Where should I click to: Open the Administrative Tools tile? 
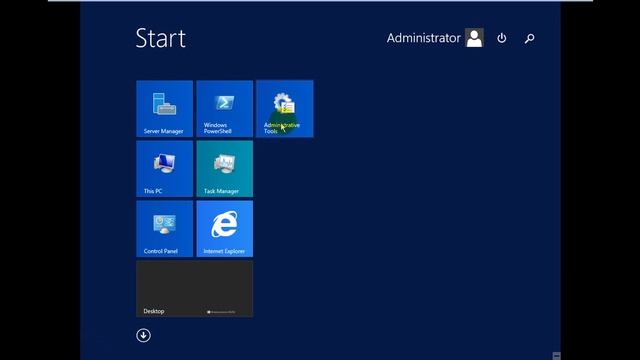285,109
